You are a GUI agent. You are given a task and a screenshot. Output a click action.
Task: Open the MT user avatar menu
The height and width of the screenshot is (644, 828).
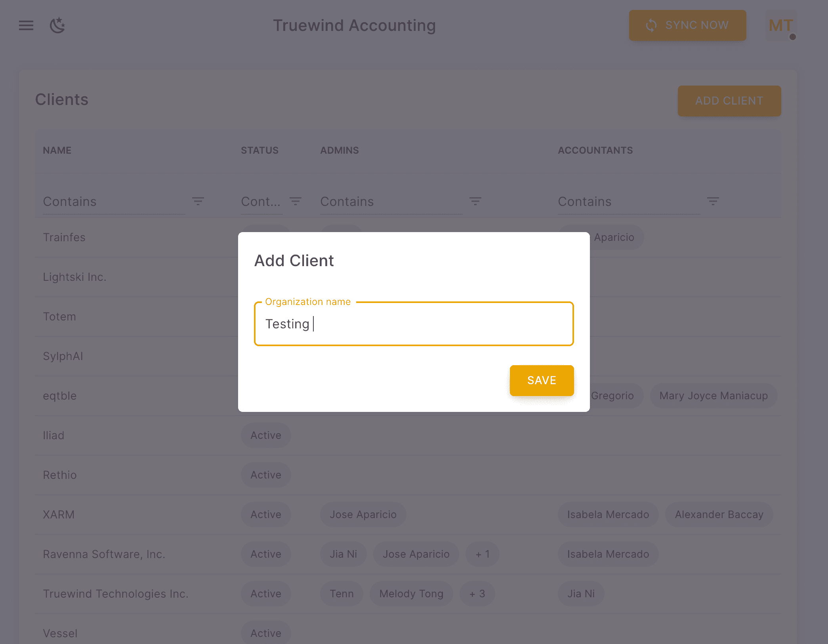click(x=780, y=25)
